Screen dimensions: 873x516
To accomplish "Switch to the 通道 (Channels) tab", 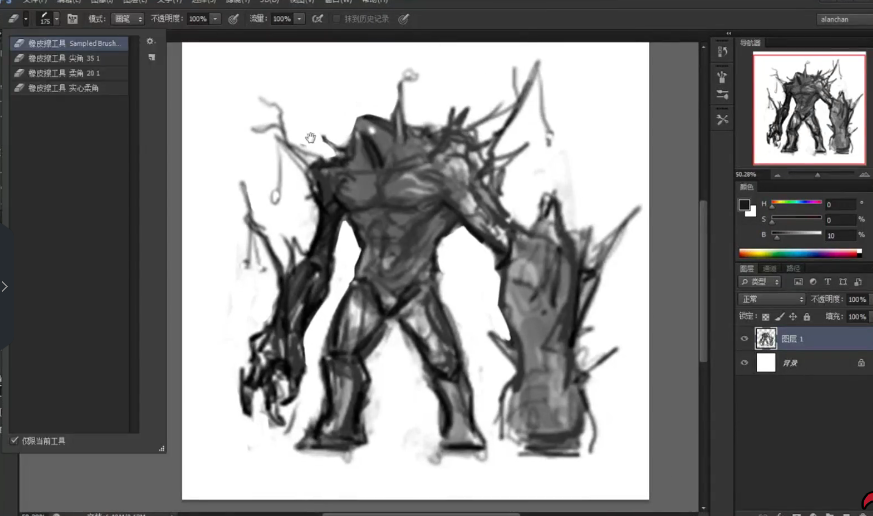I will 769,268.
